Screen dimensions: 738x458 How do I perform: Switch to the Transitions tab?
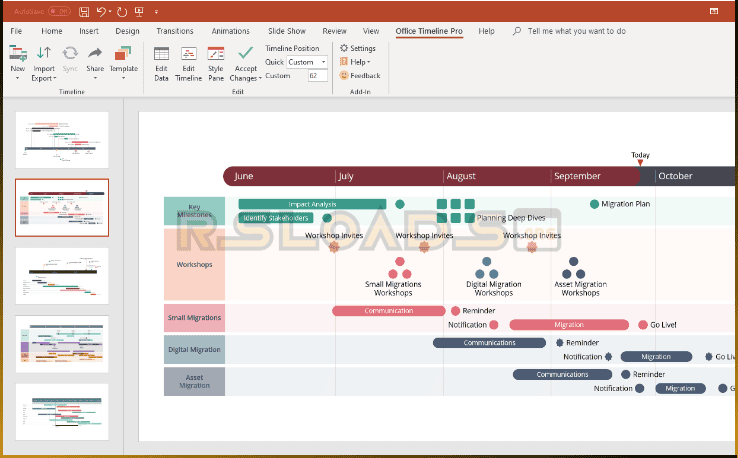[x=175, y=31]
